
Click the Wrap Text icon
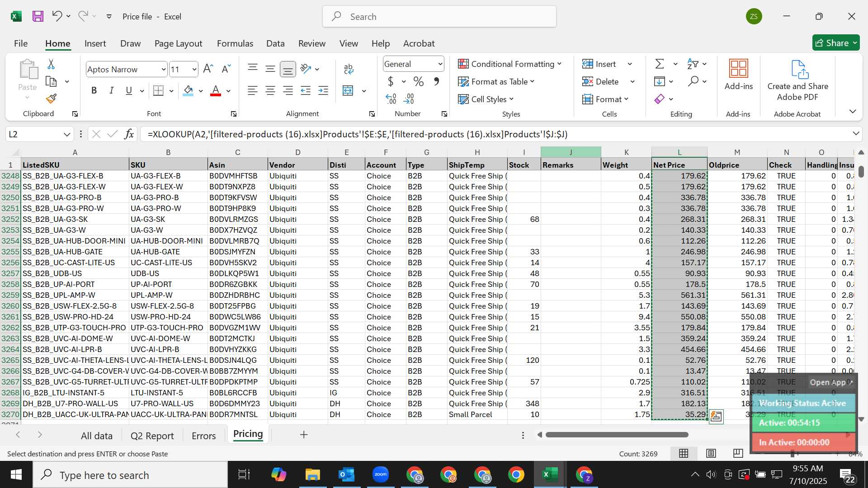(349, 69)
